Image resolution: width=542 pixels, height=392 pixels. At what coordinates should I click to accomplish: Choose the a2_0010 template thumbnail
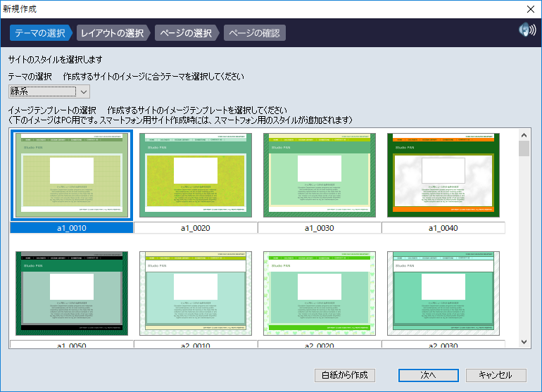tap(195, 292)
